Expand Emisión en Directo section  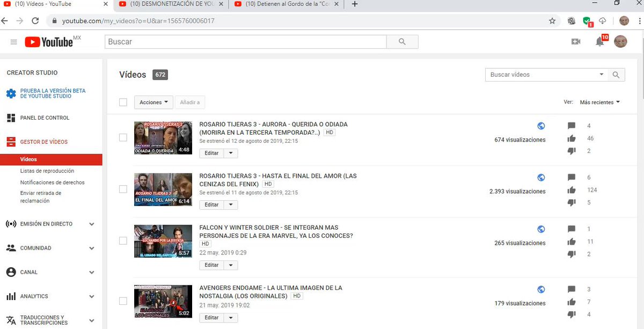[x=92, y=224]
